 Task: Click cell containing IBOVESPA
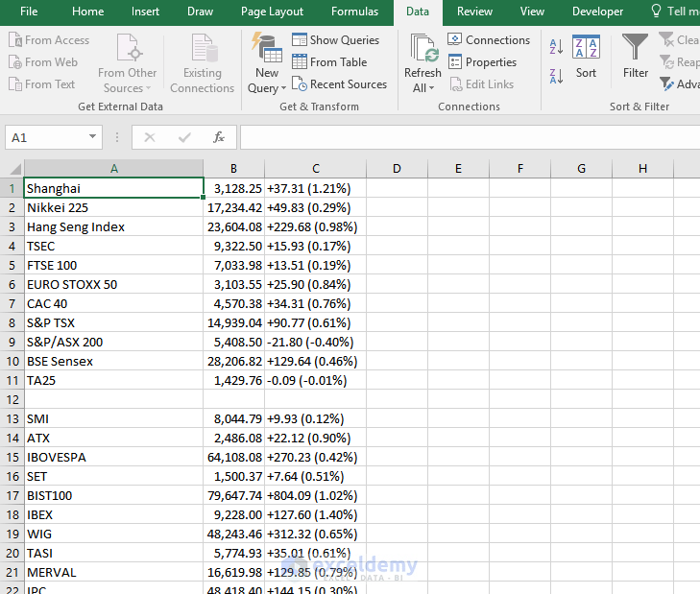pos(114,457)
